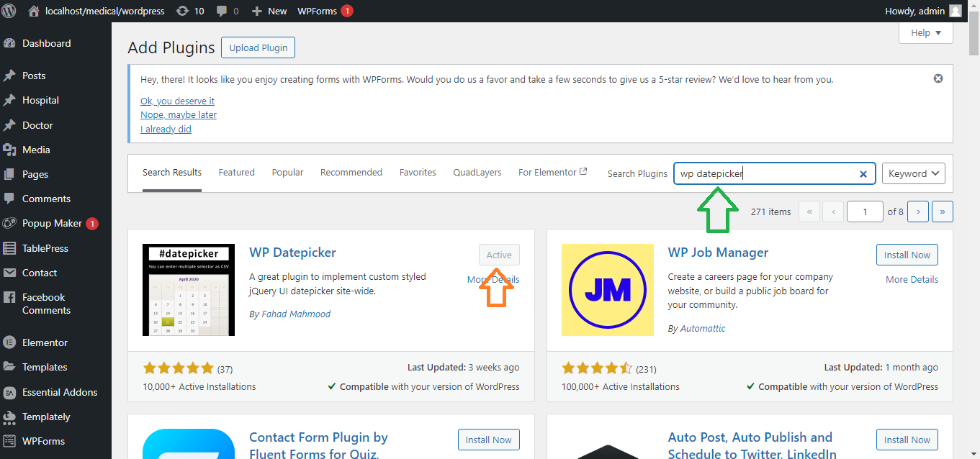Click the Upload Plugin button
Screen dimensions: 980x459
tap(258, 48)
